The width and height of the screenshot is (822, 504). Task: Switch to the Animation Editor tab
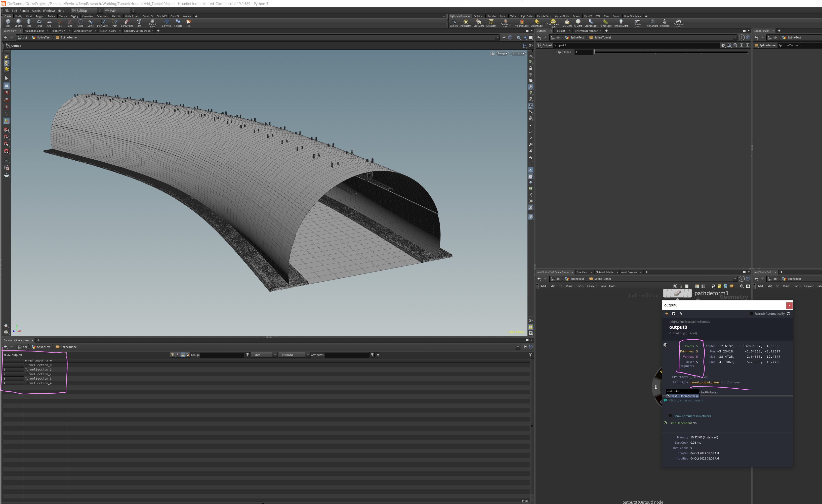[34, 31]
